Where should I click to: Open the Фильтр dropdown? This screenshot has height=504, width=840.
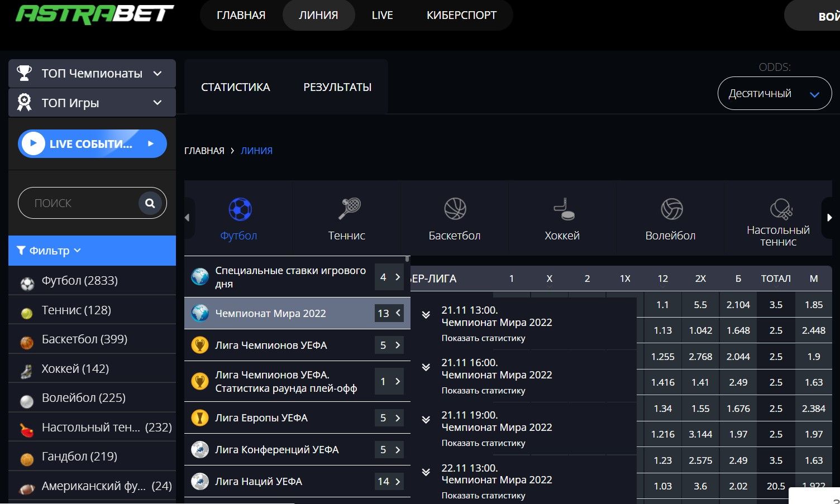click(x=92, y=251)
